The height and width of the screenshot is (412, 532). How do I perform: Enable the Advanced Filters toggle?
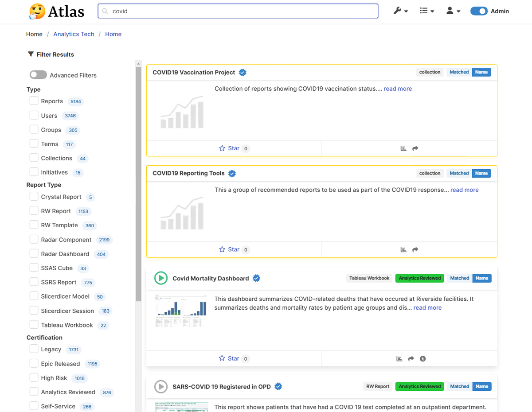pyautogui.click(x=38, y=75)
